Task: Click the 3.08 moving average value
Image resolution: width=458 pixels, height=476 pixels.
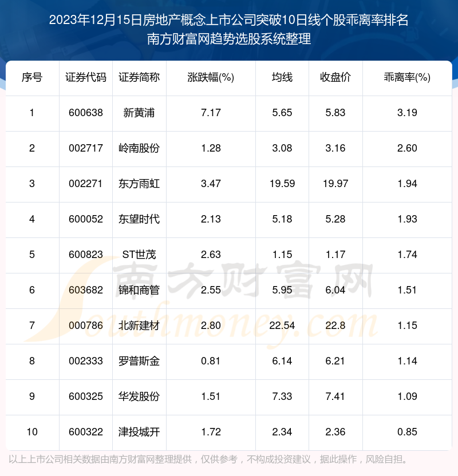Action: tap(282, 148)
